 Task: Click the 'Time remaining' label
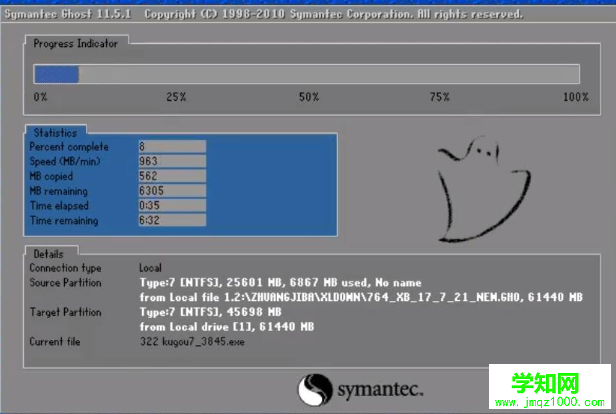(64, 220)
